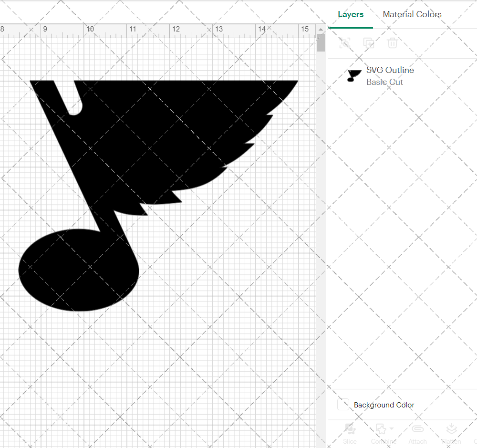Click the Slice tool icon
This screenshot has height=448, width=477.
[x=350, y=429]
